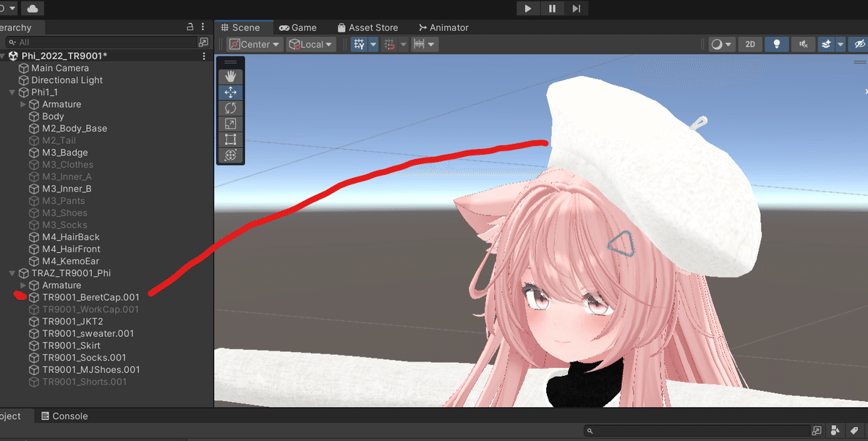This screenshot has width=868, height=441.
Task: Select the TR9001_Skirt object
Action: point(71,346)
